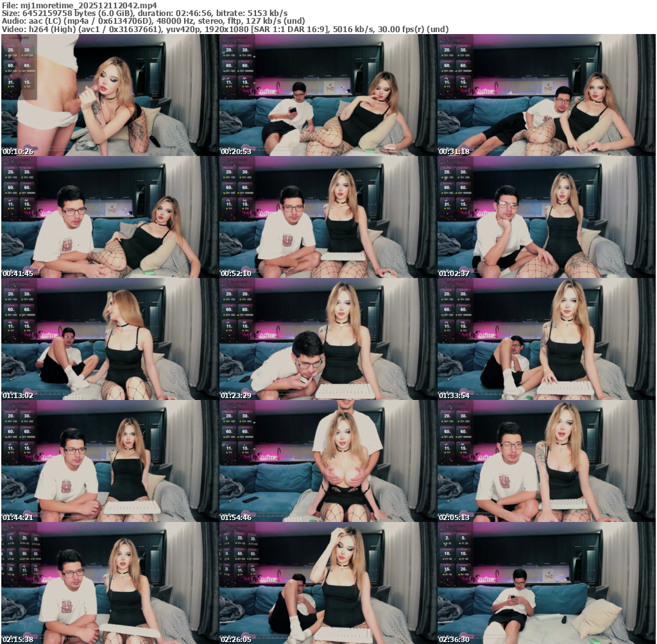Choose the thumbnail timestamped 01:23:29
Viewport: 657px width, 644px height.
pyautogui.click(x=328, y=339)
